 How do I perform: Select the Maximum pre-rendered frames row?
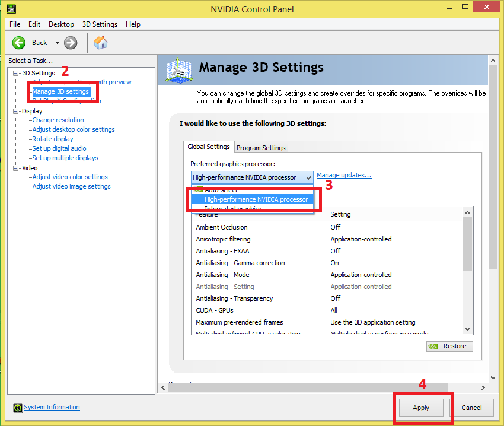coord(327,323)
